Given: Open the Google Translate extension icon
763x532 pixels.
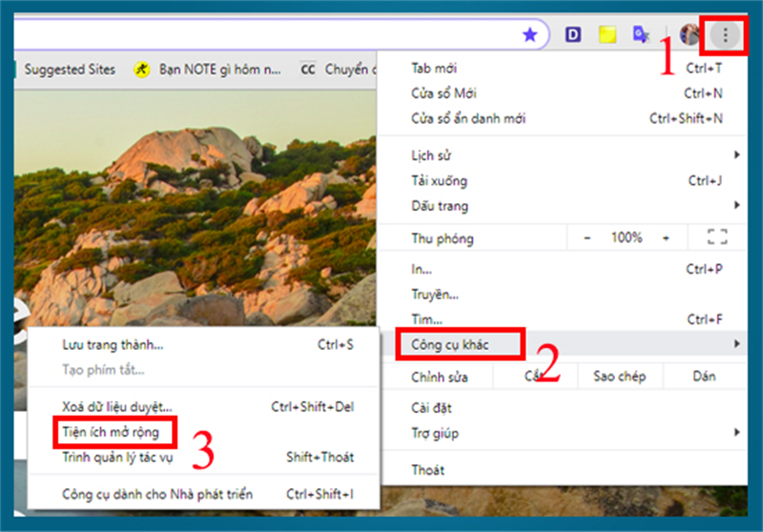Looking at the screenshot, I should 641,34.
